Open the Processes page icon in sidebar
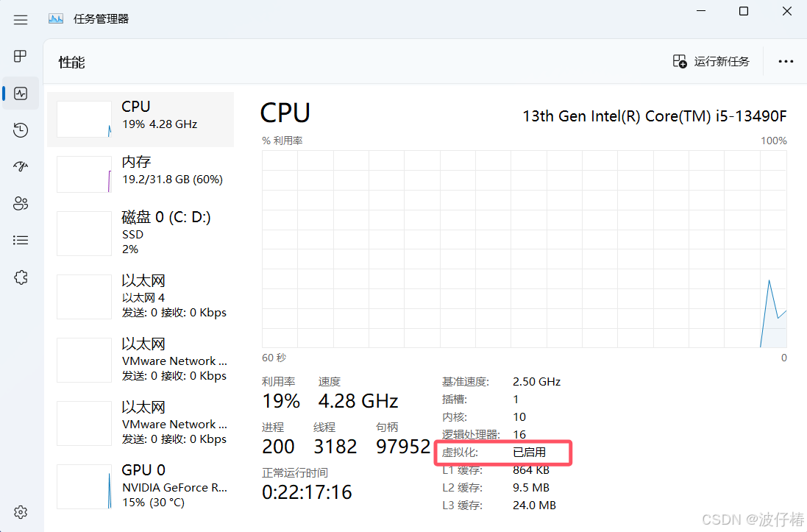This screenshot has width=807, height=532. point(21,56)
